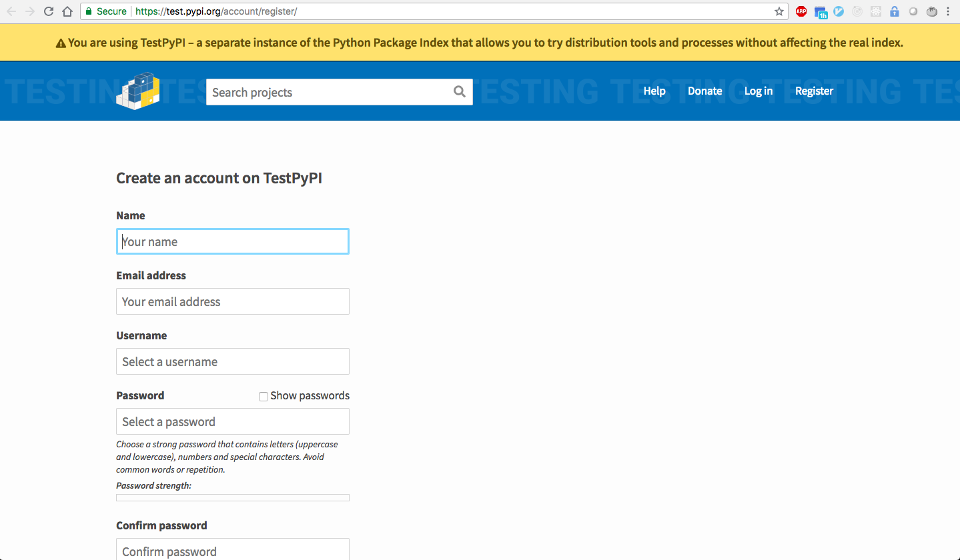Viewport: 960px width, 560px height.
Task: Open the calendar extension with 1h badge
Action: click(x=821, y=12)
